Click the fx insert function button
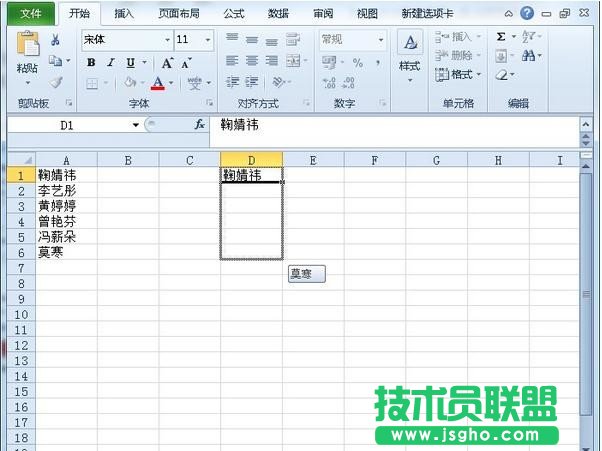 200,124
